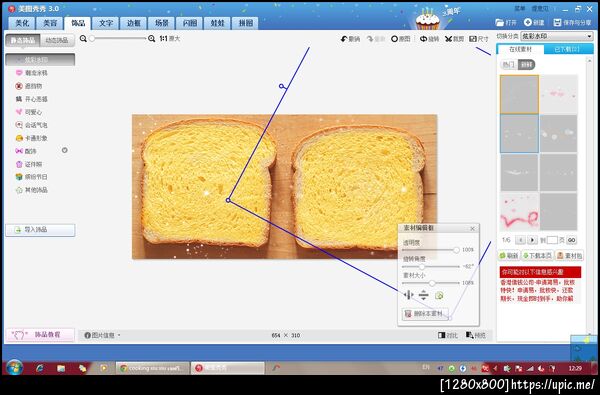
Task: Click the GO page jump button
Action: 571,240
